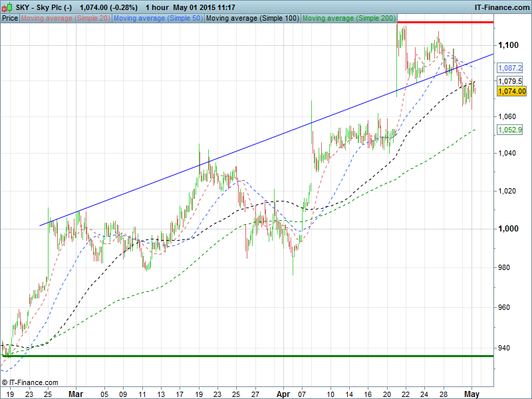
Task: Click the candlestick chart icon beside SKY
Action: (x=7, y=7)
